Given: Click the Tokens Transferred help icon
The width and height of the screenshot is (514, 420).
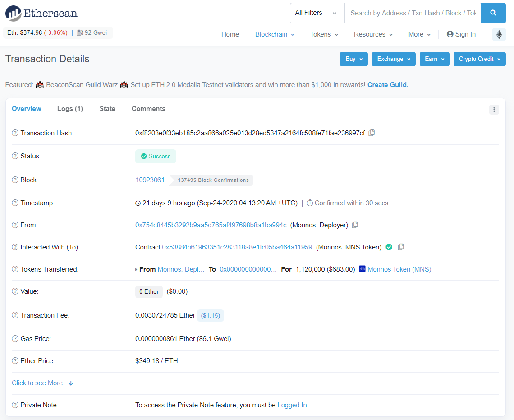Looking at the screenshot, I should click(x=15, y=269).
